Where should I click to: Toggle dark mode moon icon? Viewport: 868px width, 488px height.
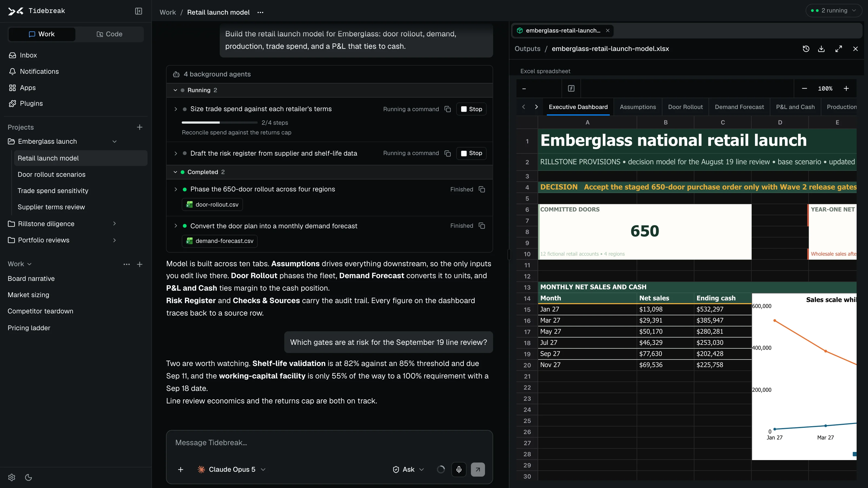coord(29,477)
